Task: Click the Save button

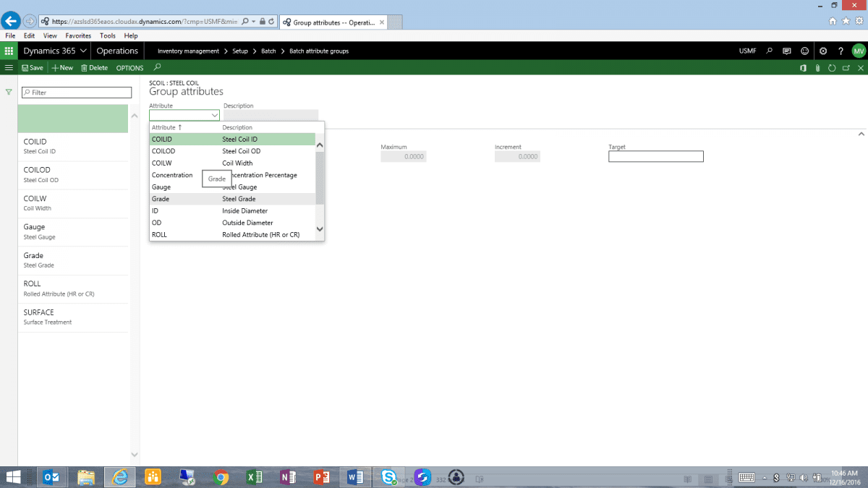Action: point(33,68)
